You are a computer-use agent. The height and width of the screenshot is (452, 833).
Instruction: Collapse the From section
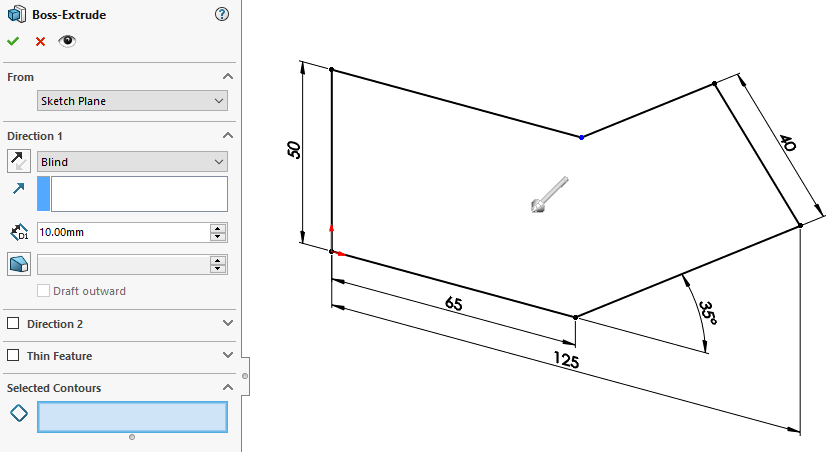pos(228,76)
